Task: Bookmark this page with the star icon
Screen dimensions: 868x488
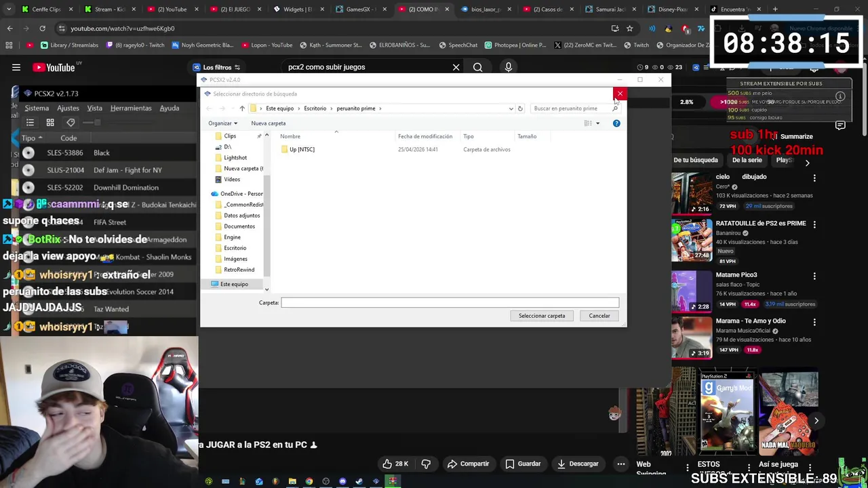Action: coord(629,28)
